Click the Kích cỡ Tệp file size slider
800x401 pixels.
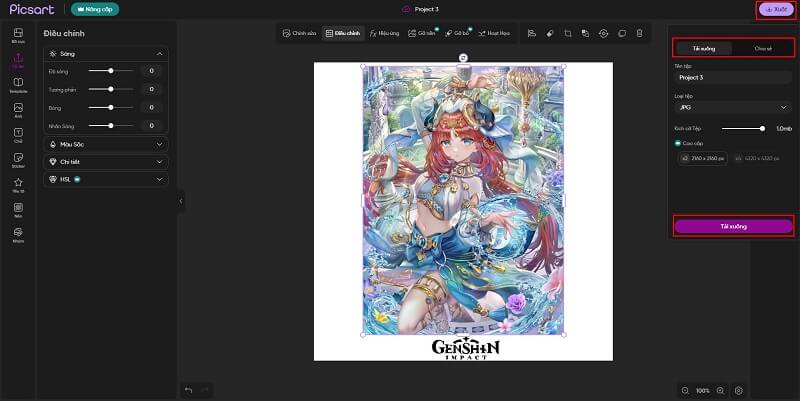[743, 129]
